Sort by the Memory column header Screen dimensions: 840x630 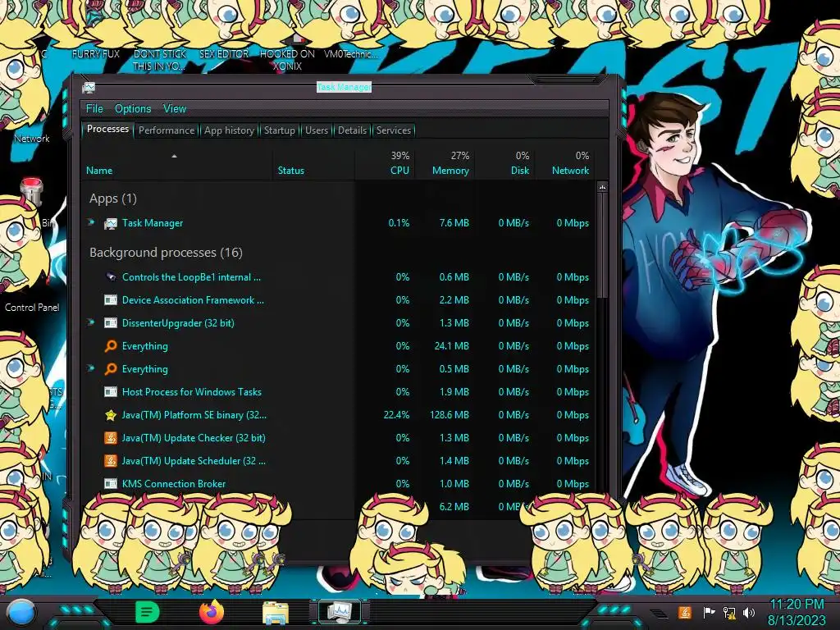click(445, 164)
